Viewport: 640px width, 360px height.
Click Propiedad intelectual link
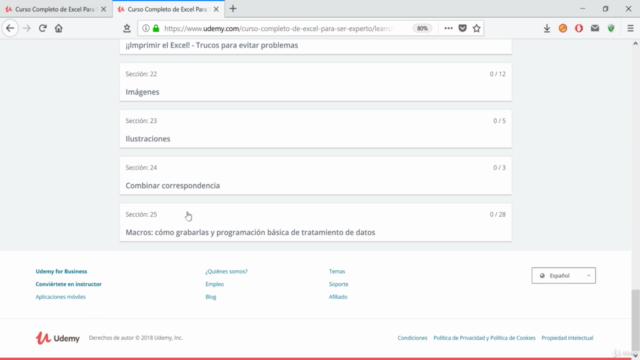pyautogui.click(x=567, y=338)
